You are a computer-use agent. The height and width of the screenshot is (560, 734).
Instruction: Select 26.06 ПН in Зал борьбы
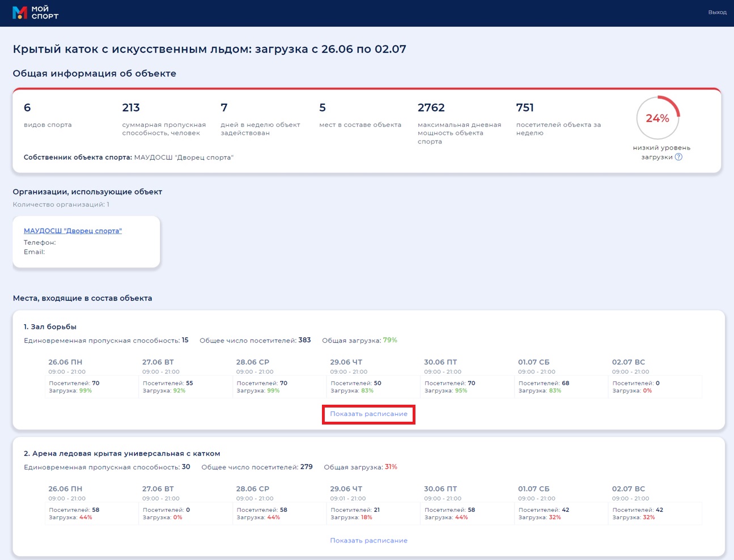pyautogui.click(x=65, y=362)
